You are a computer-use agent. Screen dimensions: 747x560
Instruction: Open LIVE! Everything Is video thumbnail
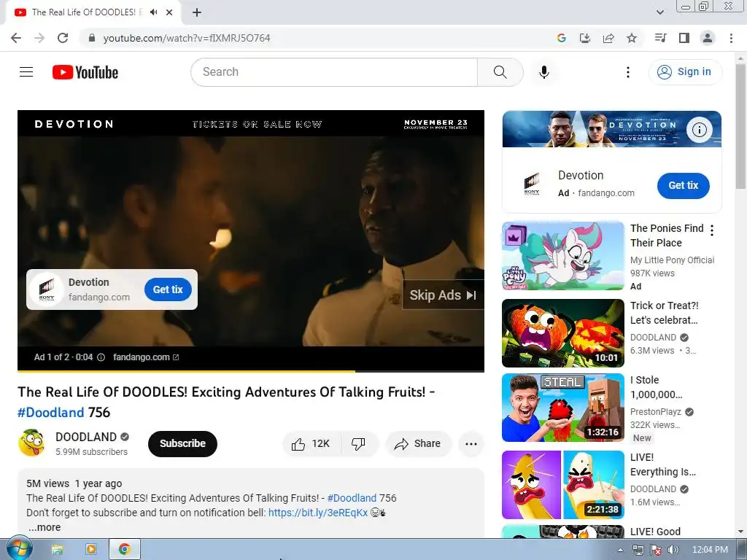563,485
